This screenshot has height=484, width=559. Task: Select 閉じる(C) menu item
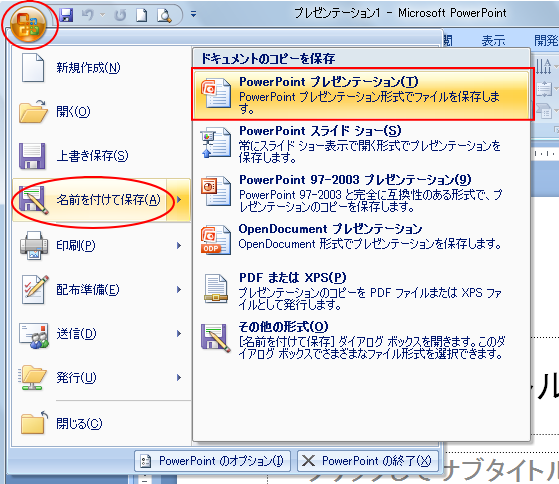tap(102, 423)
